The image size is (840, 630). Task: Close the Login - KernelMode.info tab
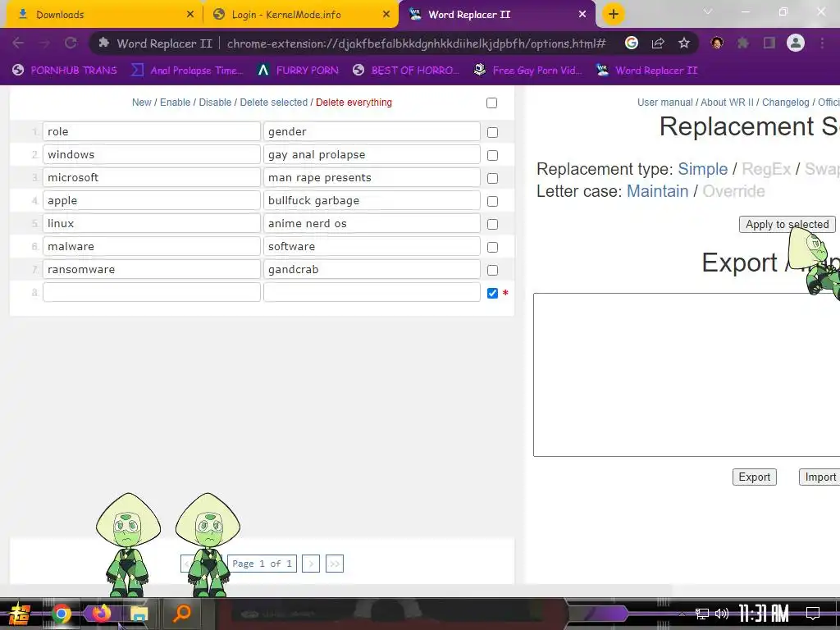pyautogui.click(x=386, y=15)
